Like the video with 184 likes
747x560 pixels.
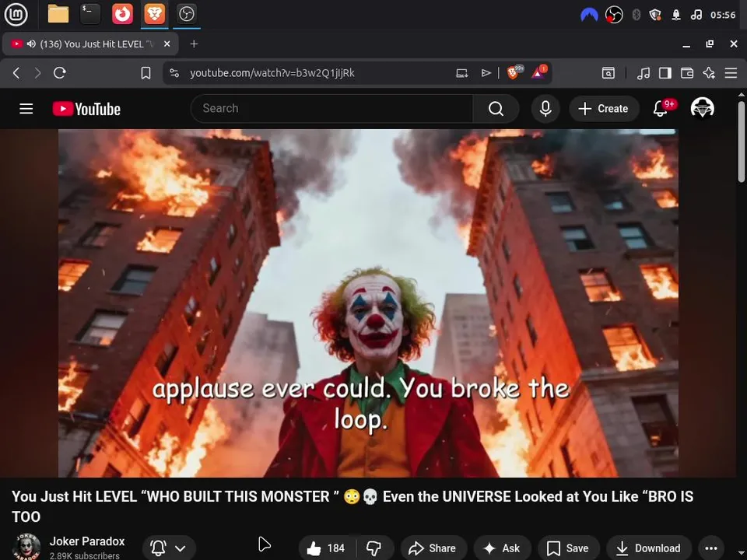tap(326, 548)
